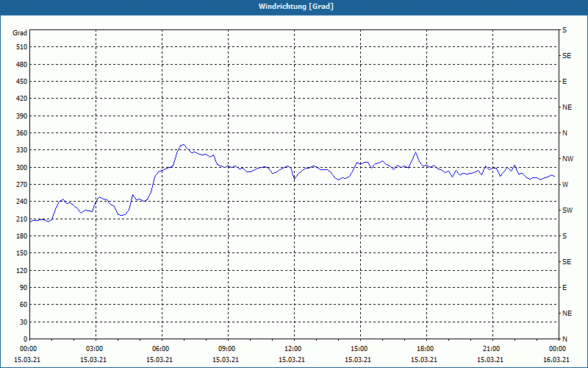The width and height of the screenshot is (588, 368).
Task: Click the Windrichtung [Grad] title bar
Action: click(294, 7)
